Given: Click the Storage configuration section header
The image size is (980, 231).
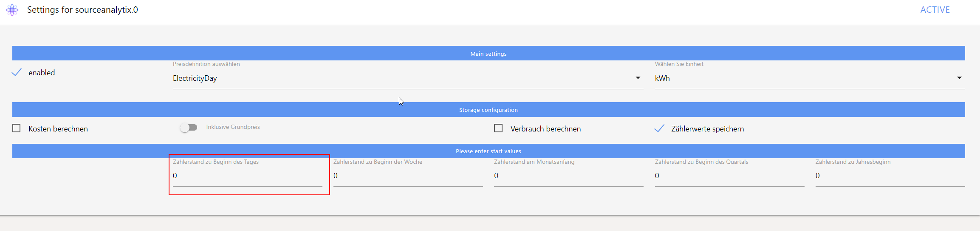Looking at the screenshot, I should coord(489,110).
